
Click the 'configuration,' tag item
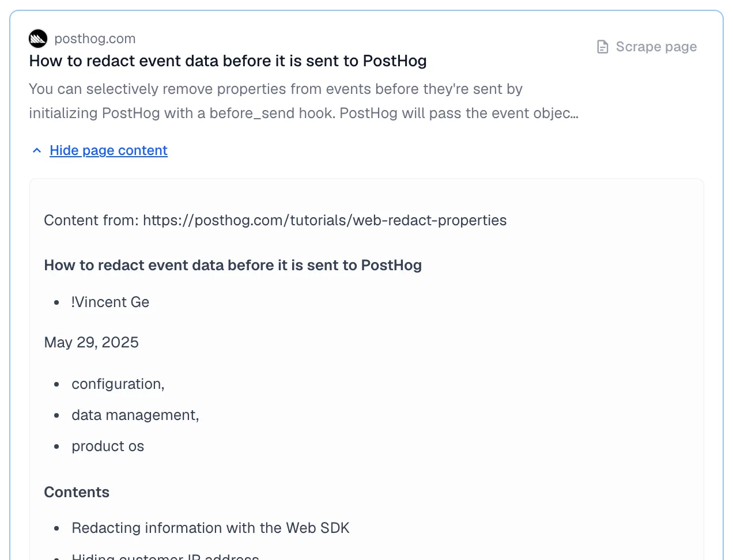(x=118, y=384)
